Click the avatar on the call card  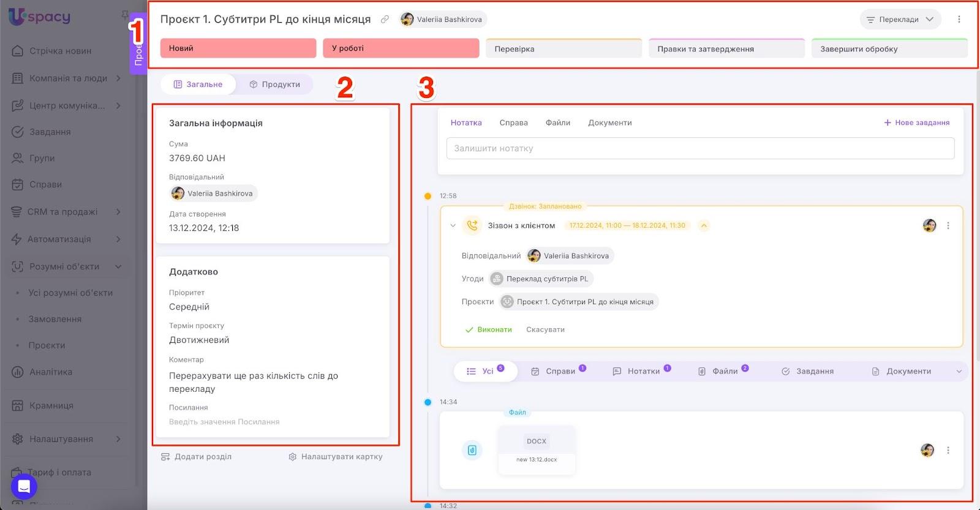929,225
